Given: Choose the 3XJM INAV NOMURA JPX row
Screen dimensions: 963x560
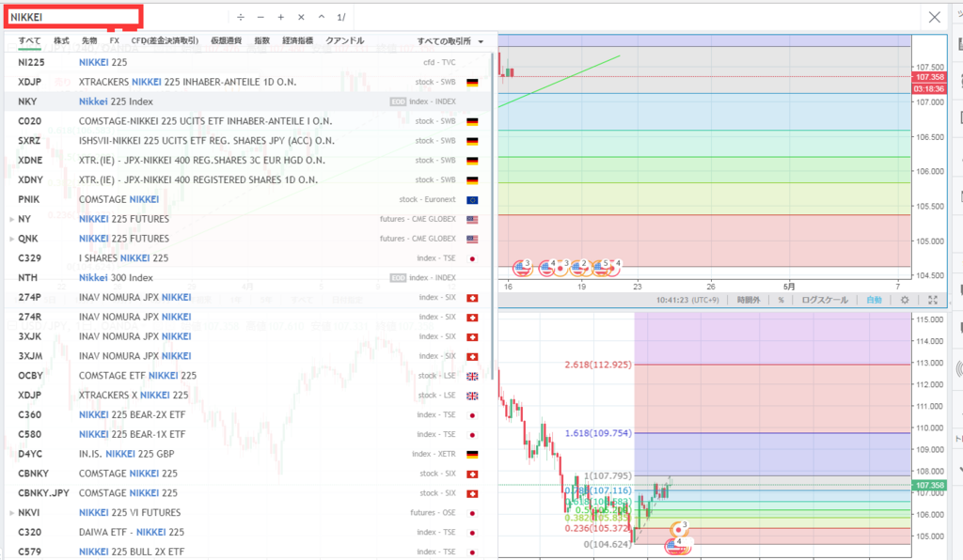Looking at the screenshot, I should tap(247, 356).
